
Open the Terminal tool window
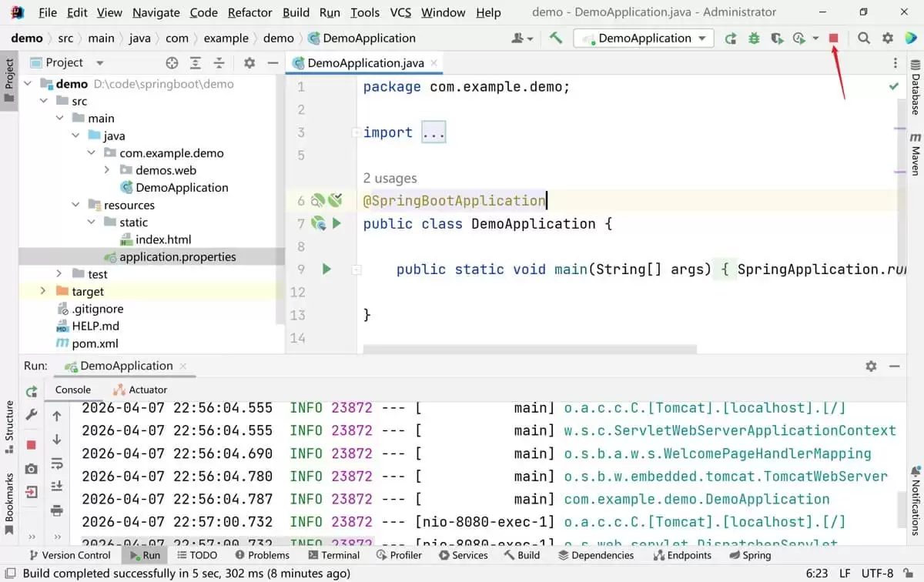point(334,554)
